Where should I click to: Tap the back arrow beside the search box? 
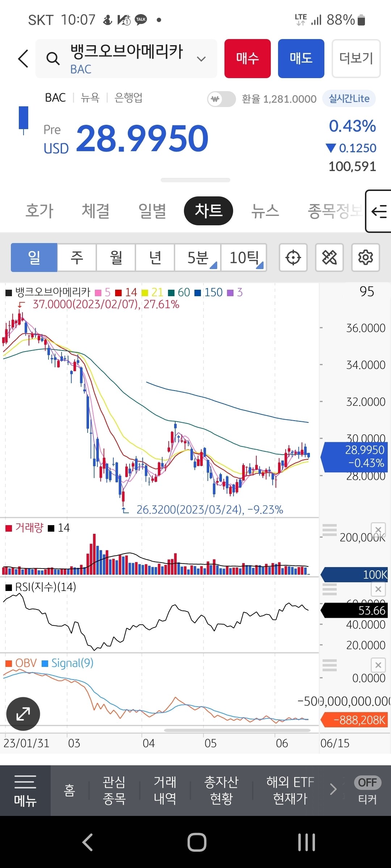click(23, 59)
